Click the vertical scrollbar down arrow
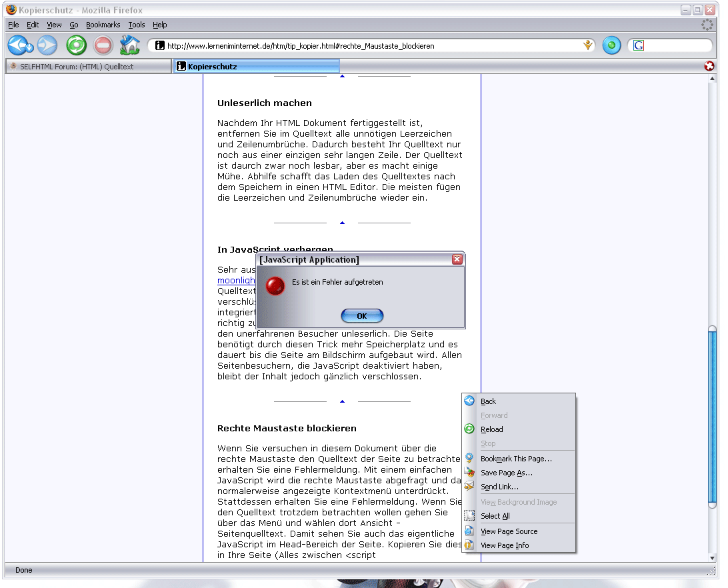Viewport: 728px width, 588px height. pyautogui.click(x=712, y=557)
